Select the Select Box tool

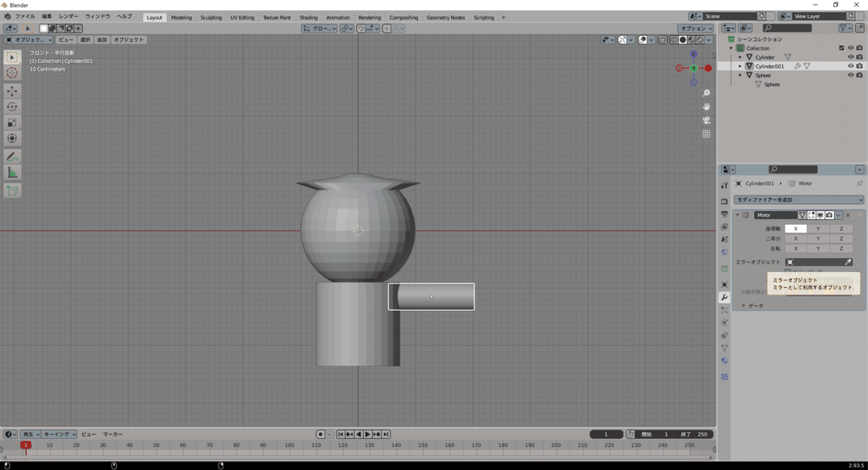tap(12, 57)
